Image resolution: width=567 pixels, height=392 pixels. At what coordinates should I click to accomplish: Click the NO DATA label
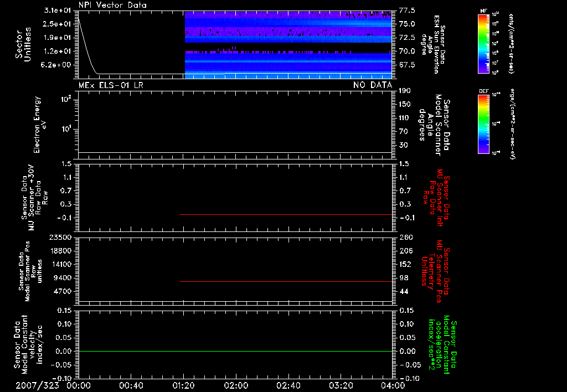click(x=373, y=85)
